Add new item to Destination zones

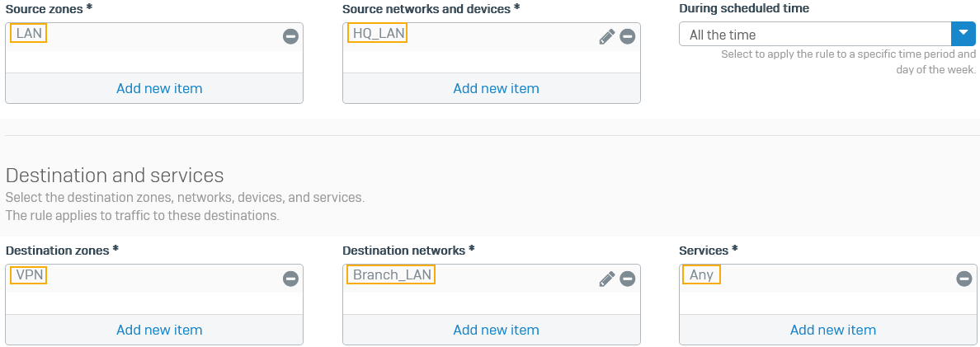pyautogui.click(x=159, y=330)
